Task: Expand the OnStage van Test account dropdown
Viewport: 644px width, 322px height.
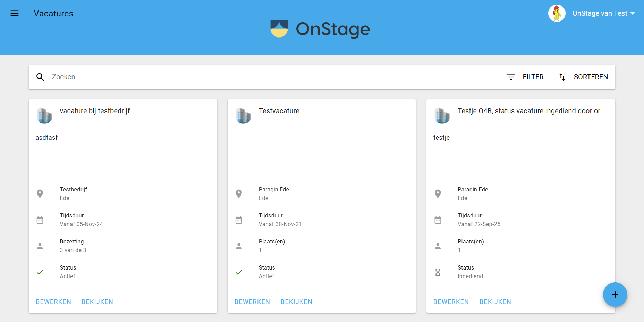Action: point(603,13)
